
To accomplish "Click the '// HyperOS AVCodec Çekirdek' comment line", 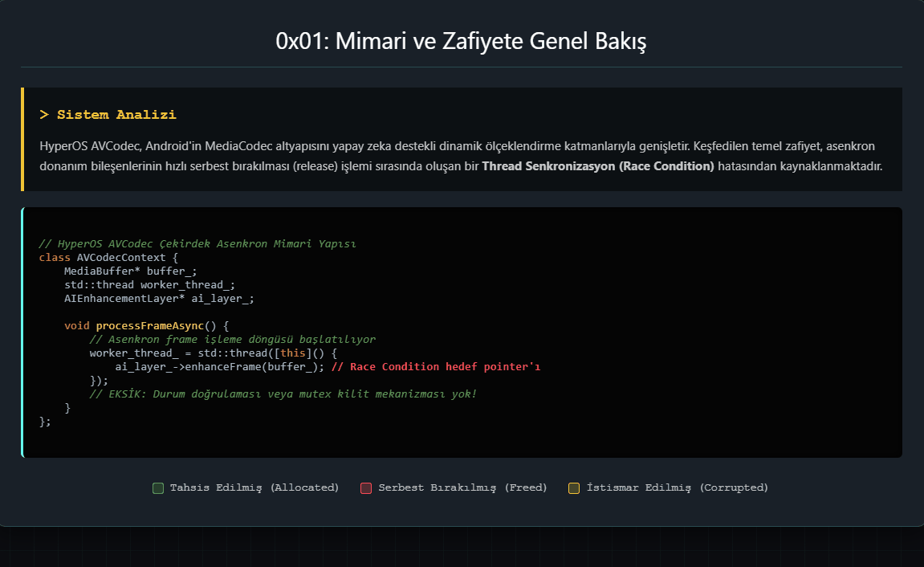I will tap(197, 244).
